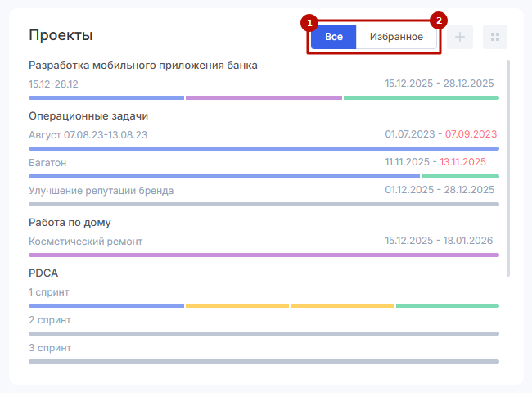Screen dimensions: 532x393
Task: Switch to the Избранное tab
Action: (396, 37)
